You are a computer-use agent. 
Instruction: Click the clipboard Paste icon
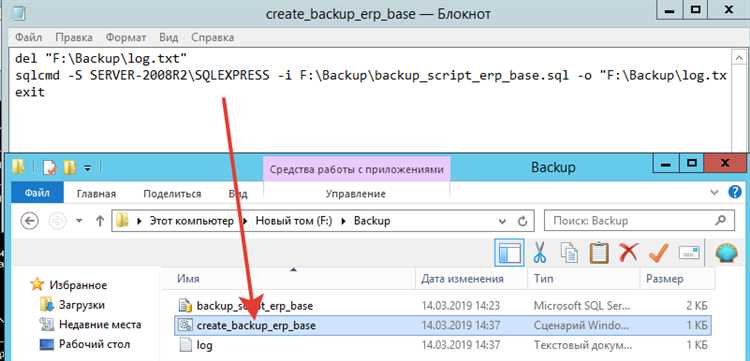pos(599,252)
